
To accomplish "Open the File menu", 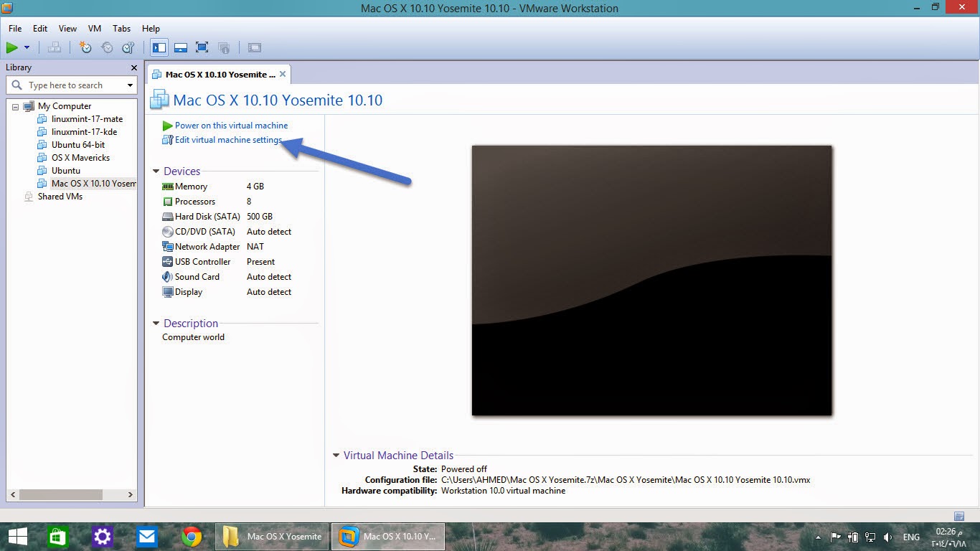I will [x=15, y=28].
